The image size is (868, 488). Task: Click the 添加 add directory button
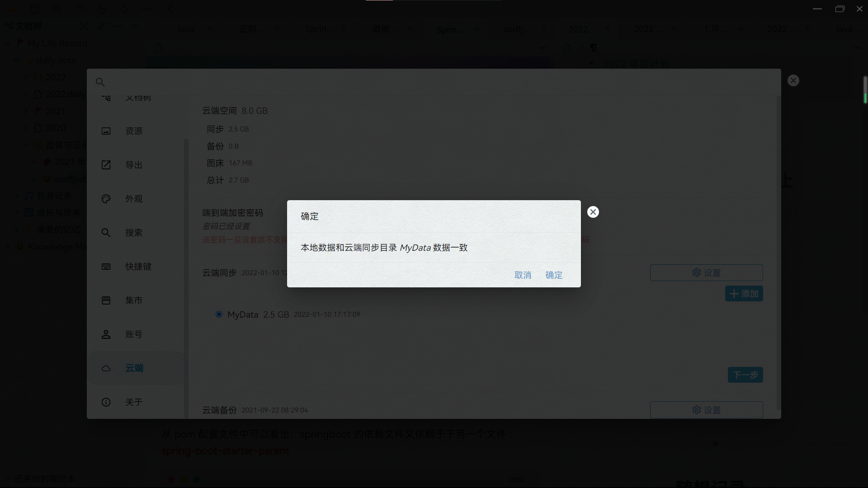click(744, 294)
